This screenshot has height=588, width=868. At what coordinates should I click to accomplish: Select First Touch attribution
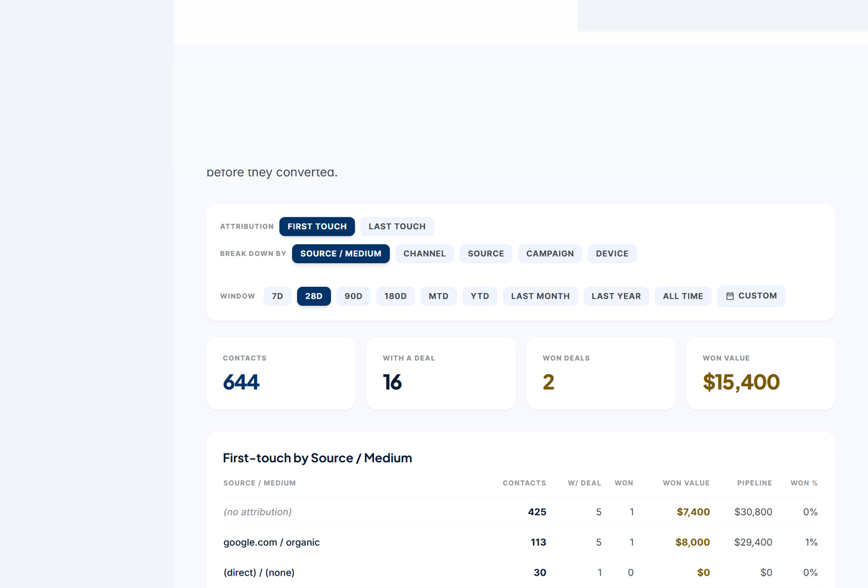coord(317,227)
